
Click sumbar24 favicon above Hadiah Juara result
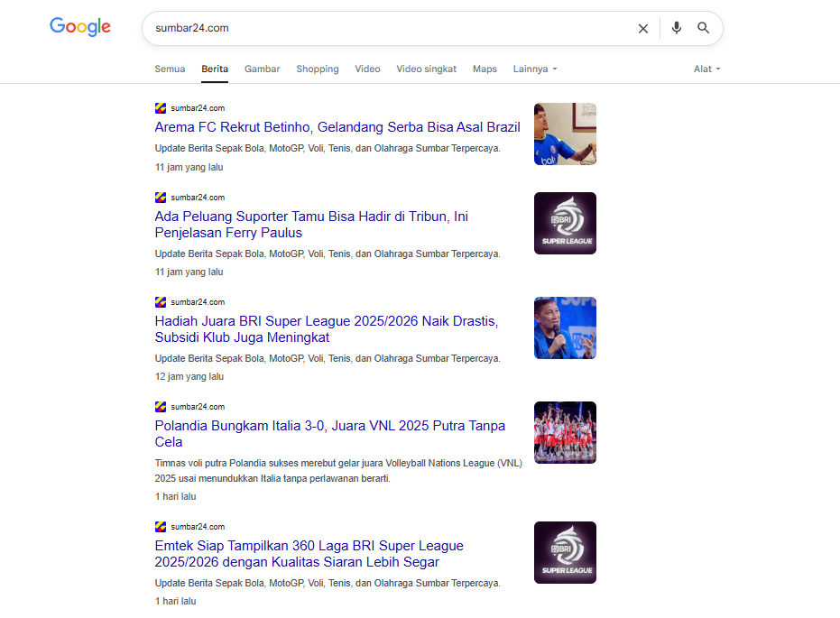coord(161,302)
